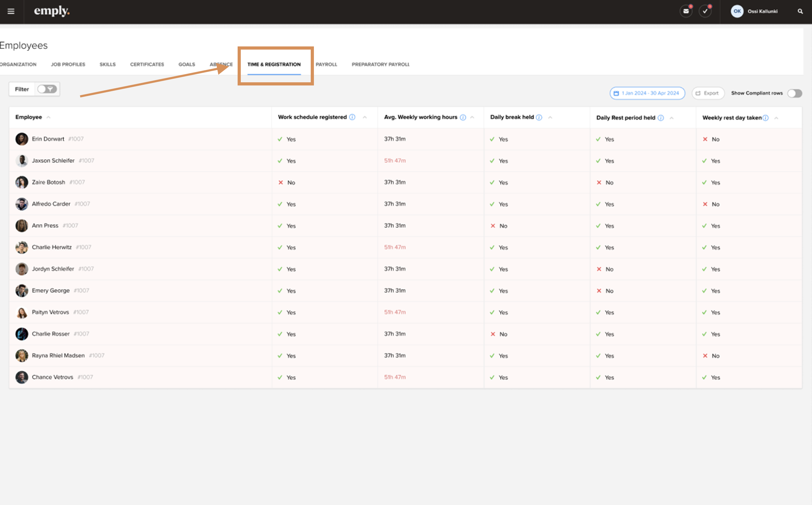Click the emply logo
Image resolution: width=812 pixels, height=505 pixels.
tap(52, 11)
